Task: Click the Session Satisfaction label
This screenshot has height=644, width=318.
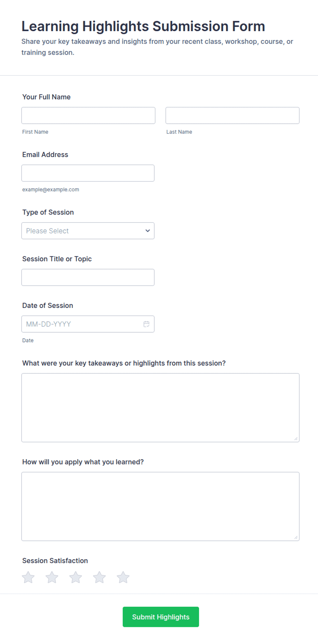Action: pyautogui.click(x=55, y=561)
